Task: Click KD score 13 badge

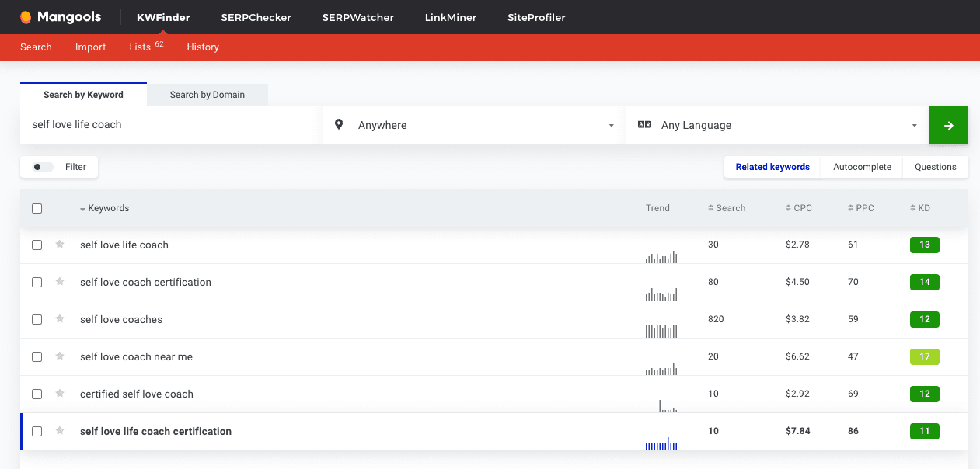Action: click(x=925, y=245)
